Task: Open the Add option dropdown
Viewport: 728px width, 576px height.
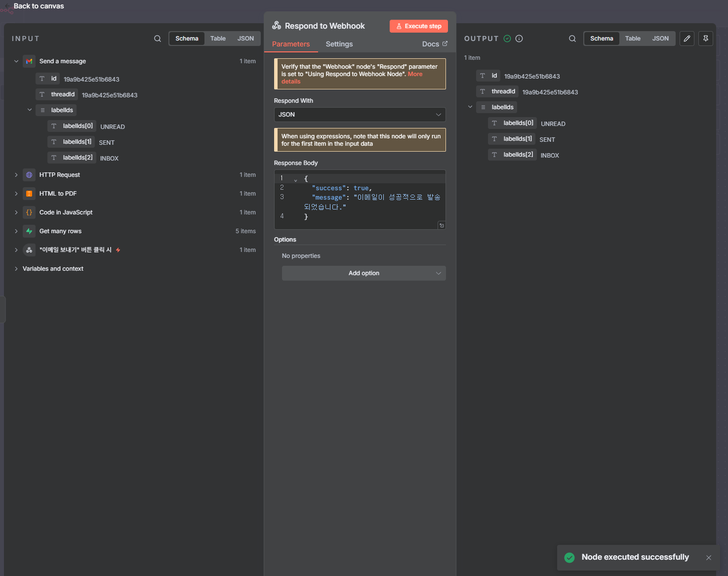Action: tap(364, 273)
